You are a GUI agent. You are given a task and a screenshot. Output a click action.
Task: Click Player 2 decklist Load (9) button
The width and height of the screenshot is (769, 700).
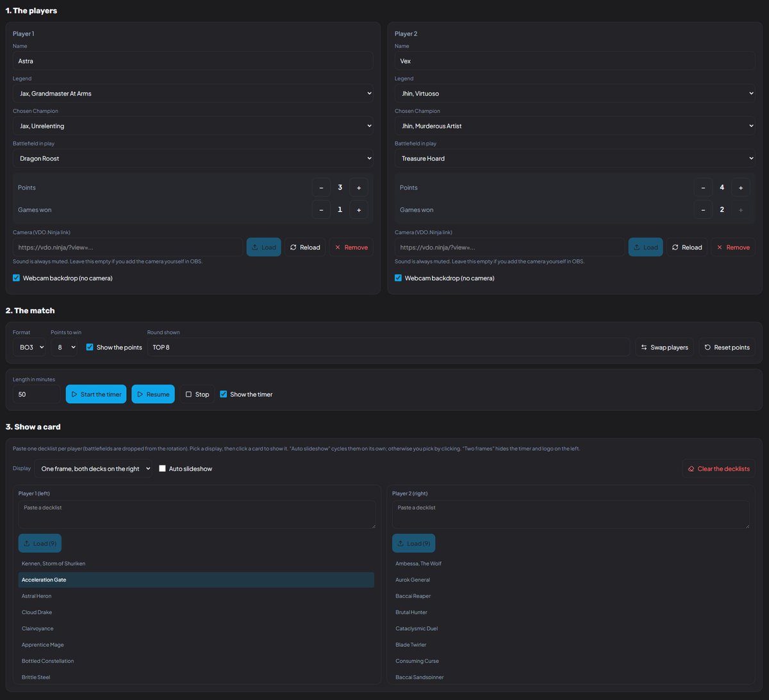(x=413, y=544)
